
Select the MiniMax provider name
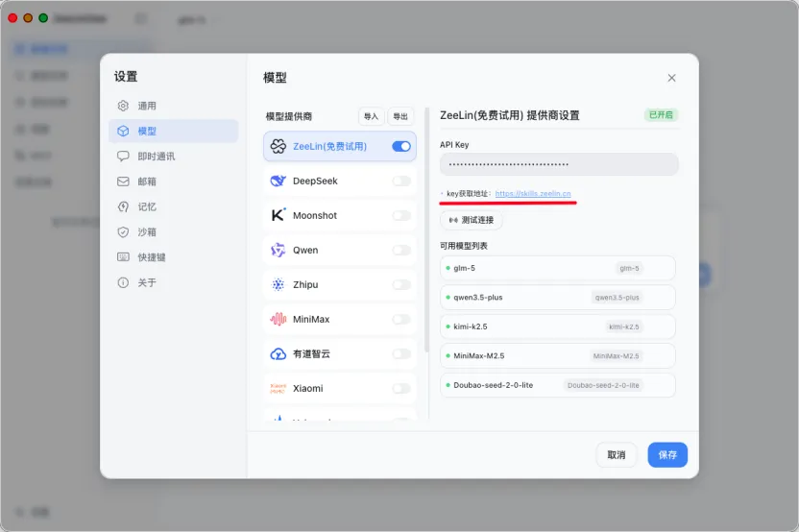tap(311, 319)
